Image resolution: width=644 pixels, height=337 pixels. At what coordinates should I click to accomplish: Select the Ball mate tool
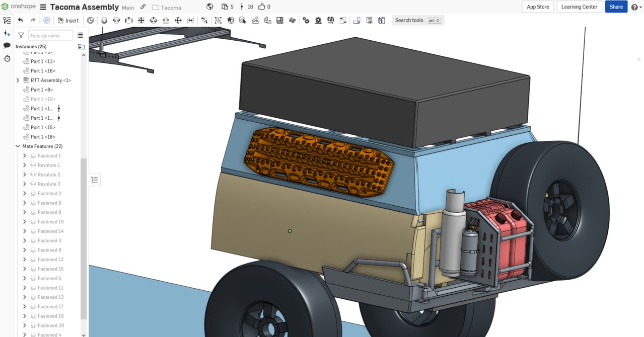click(x=178, y=20)
